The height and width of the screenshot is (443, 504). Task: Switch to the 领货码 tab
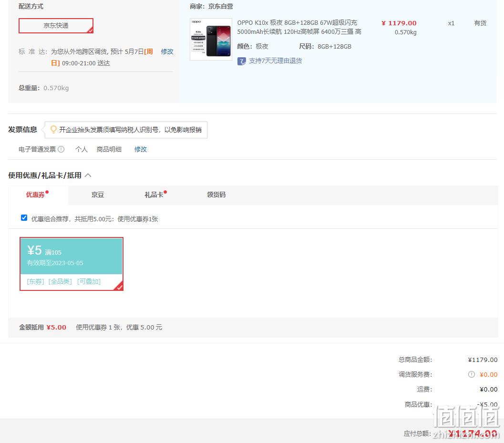click(216, 195)
